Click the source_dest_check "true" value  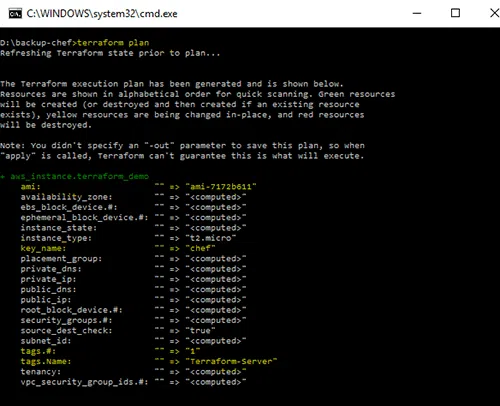pos(200,331)
